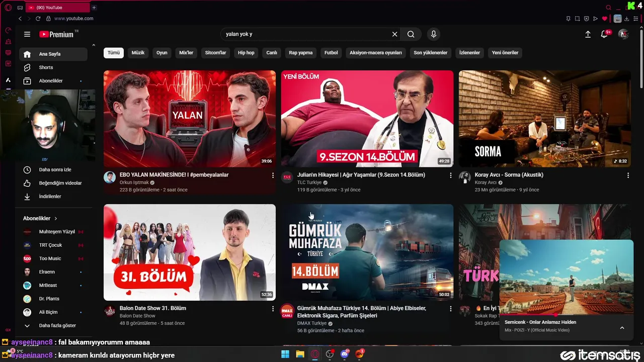Expand the Semicenk miniplayer chevron
Viewport: 644px width, 362px height.
click(x=622, y=328)
